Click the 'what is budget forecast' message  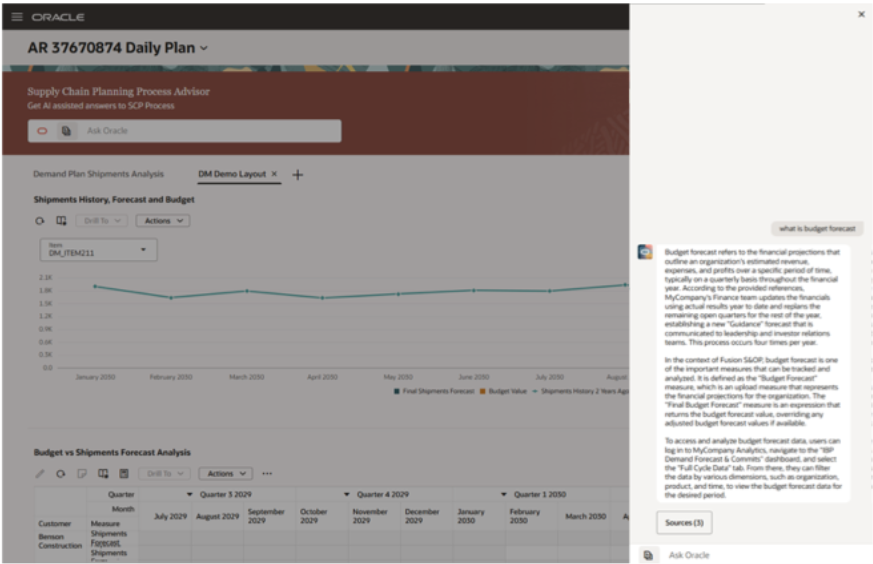[x=817, y=229]
